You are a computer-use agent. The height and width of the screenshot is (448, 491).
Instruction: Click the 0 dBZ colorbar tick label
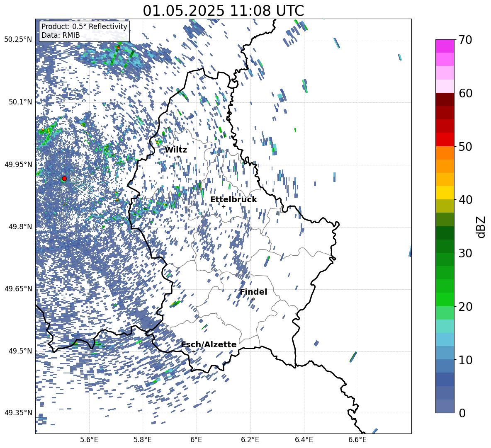coord(462,413)
